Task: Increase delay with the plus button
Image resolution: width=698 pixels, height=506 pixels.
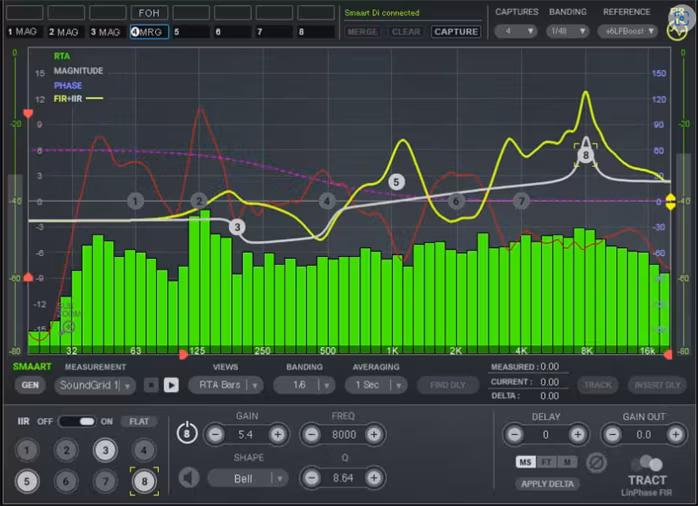Action: tap(577, 434)
